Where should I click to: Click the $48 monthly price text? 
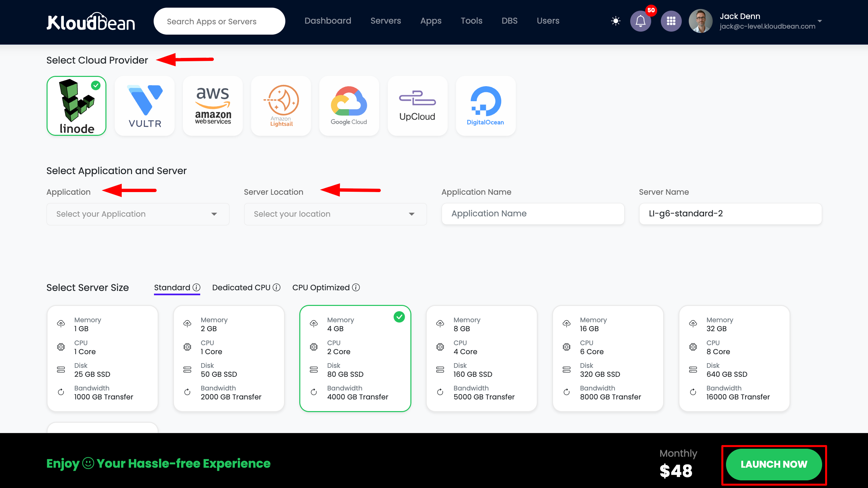pyautogui.click(x=675, y=471)
